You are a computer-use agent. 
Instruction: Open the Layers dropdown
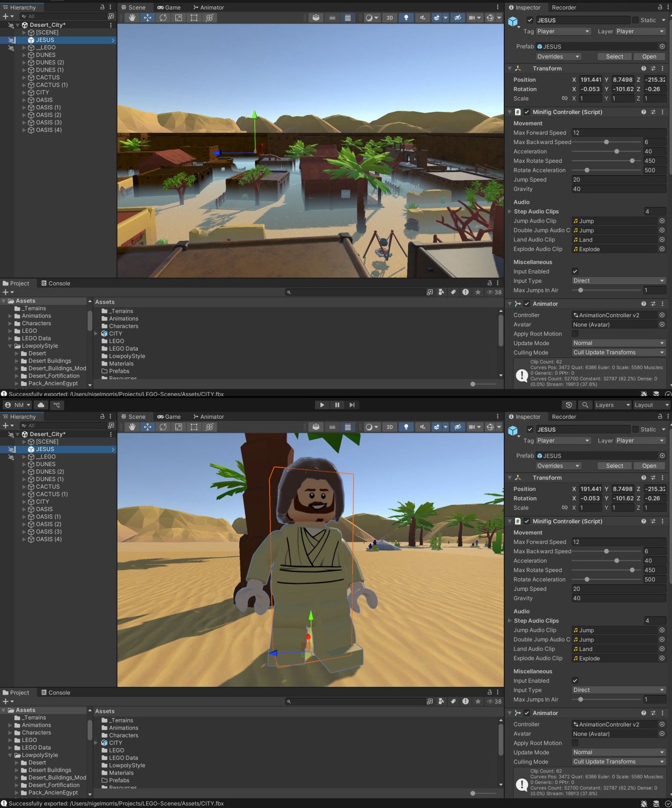click(x=612, y=405)
